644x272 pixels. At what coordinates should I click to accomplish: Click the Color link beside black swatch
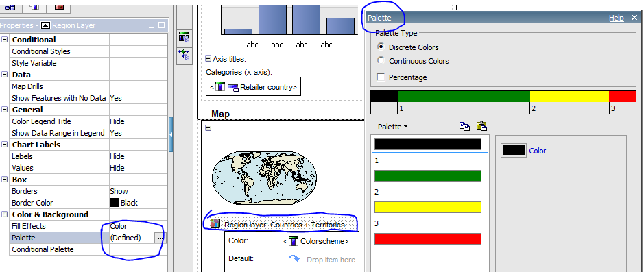click(x=537, y=151)
